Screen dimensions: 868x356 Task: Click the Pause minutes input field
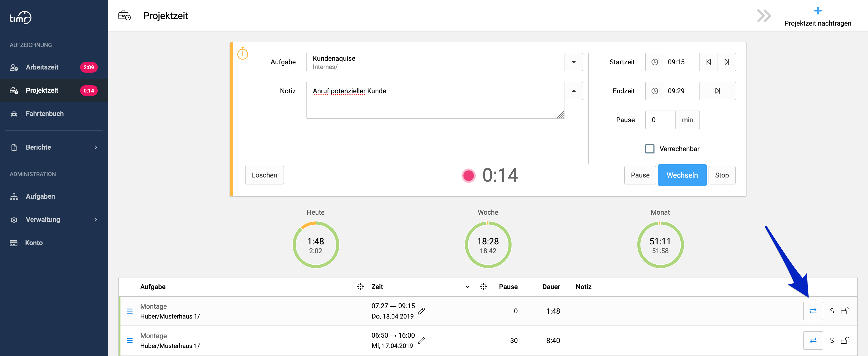click(660, 120)
